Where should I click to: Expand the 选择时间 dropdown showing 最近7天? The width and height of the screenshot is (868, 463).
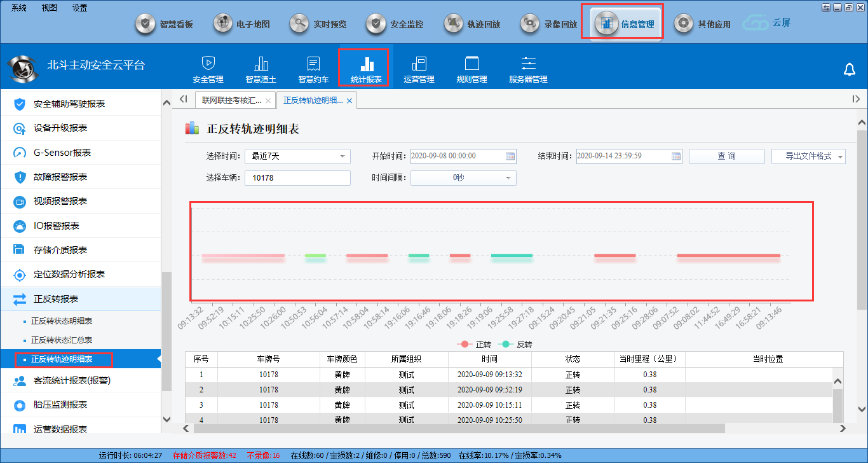pos(297,156)
